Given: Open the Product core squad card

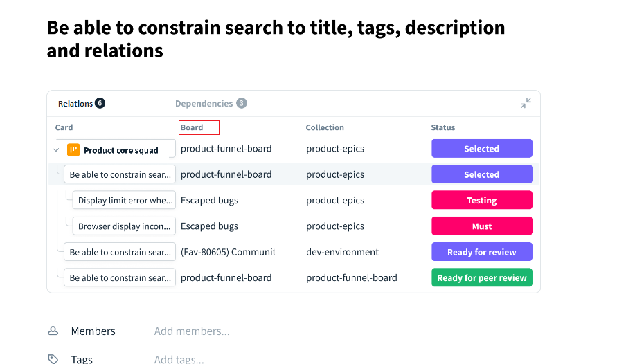Looking at the screenshot, I should point(120,150).
